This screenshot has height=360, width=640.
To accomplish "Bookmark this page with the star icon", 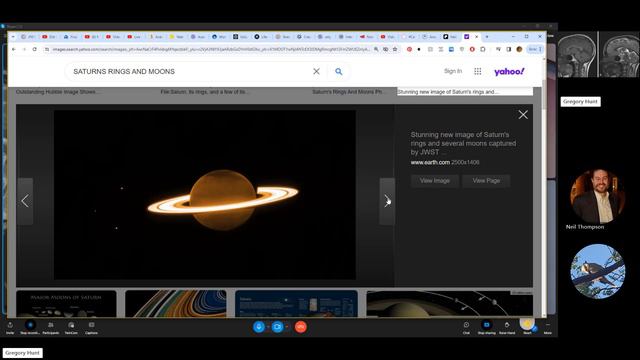I will [x=395, y=49].
